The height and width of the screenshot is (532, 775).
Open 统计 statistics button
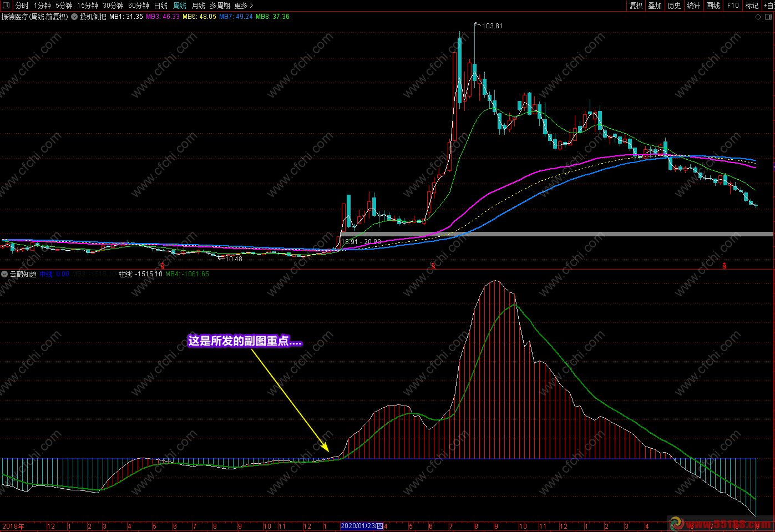pyautogui.click(x=693, y=6)
